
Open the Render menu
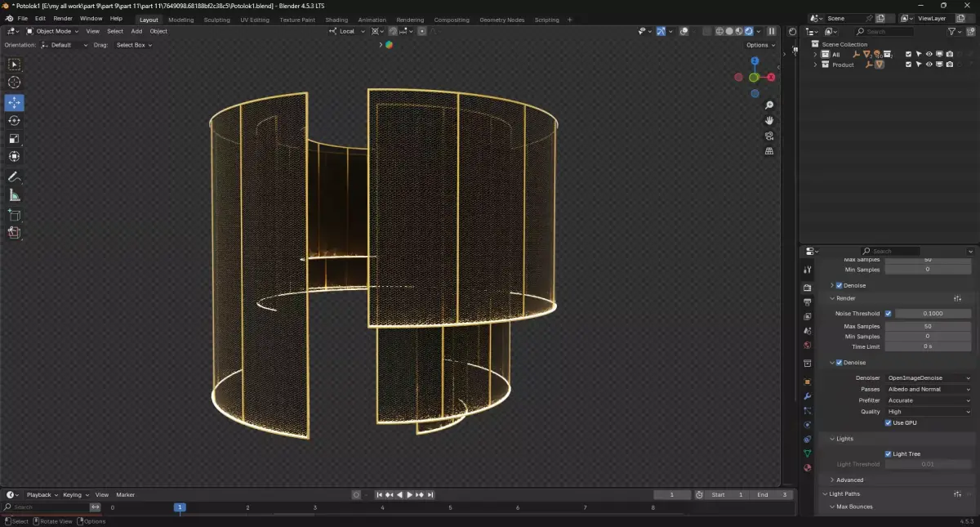[x=63, y=18]
